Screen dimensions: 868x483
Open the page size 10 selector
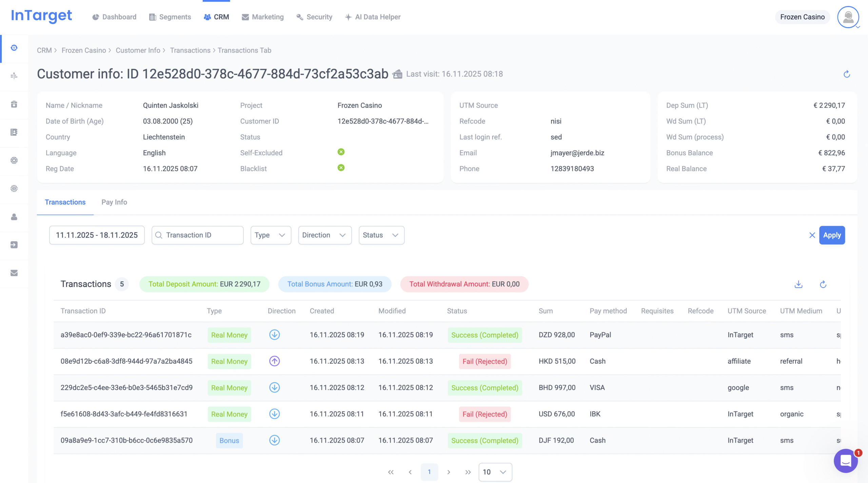click(495, 472)
